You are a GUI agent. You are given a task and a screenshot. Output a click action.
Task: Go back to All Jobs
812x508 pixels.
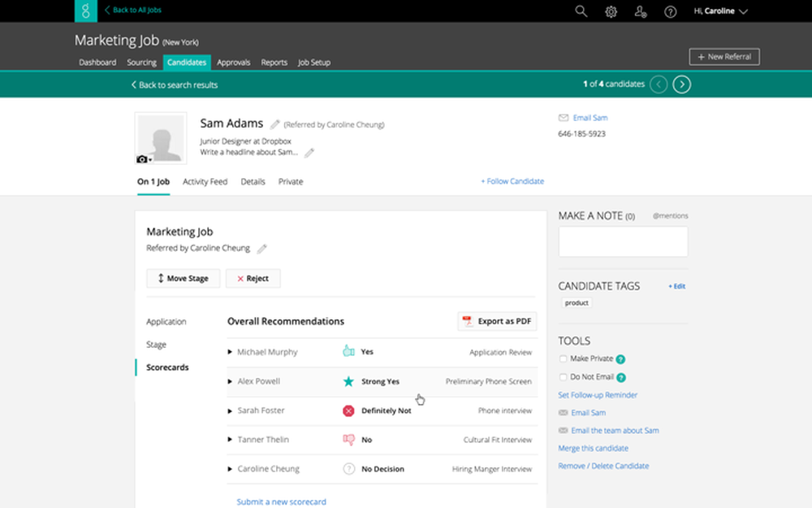click(x=133, y=10)
